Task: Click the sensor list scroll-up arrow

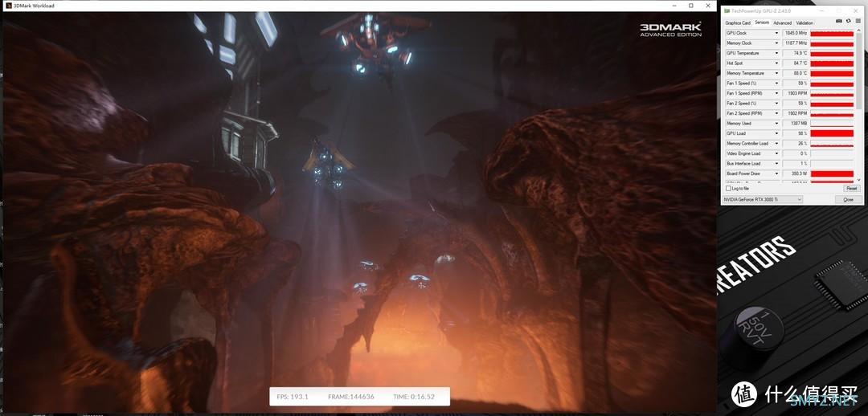Action: click(x=859, y=30)
